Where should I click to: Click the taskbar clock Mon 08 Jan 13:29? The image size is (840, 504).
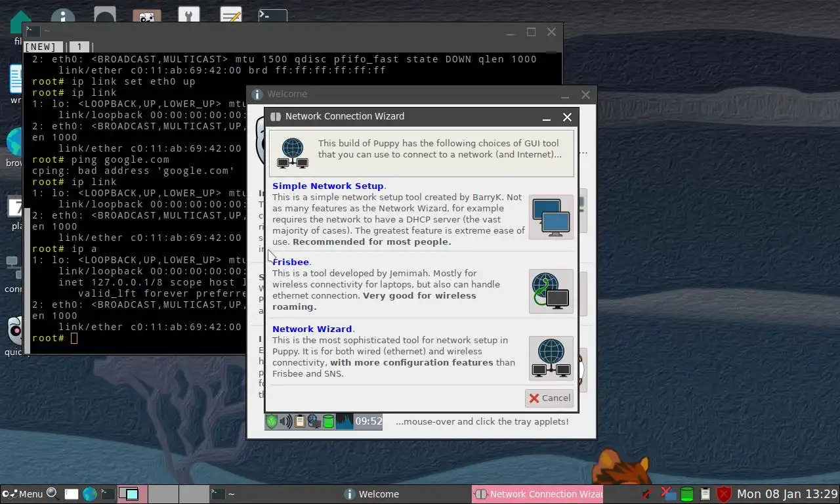click(787, 494)
